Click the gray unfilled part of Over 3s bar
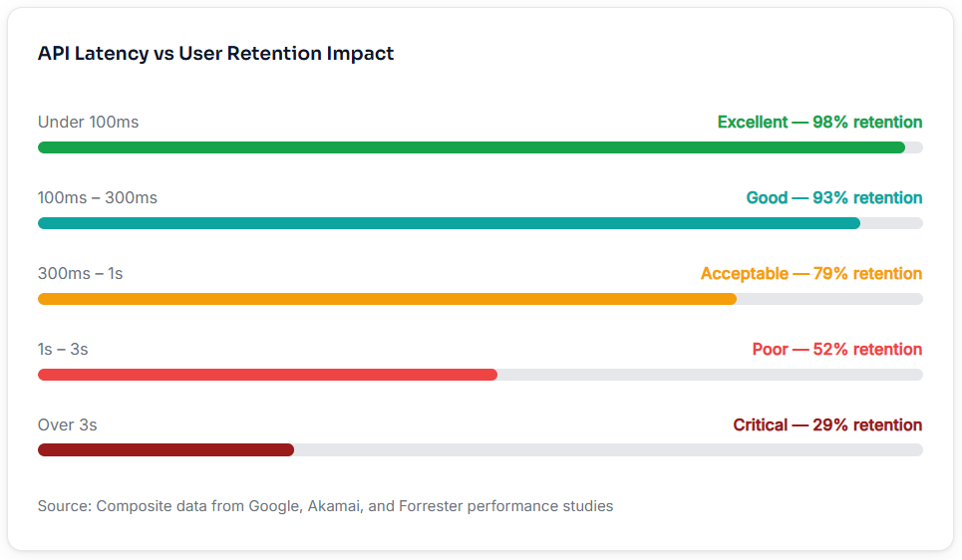The width and height of the screenshot is (962, 560). 609,450
